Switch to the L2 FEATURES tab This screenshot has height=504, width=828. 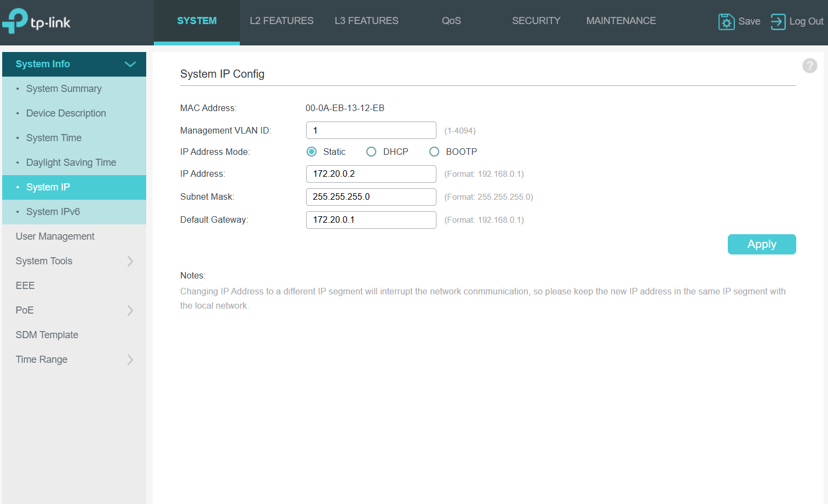click(x=281, y=21)
